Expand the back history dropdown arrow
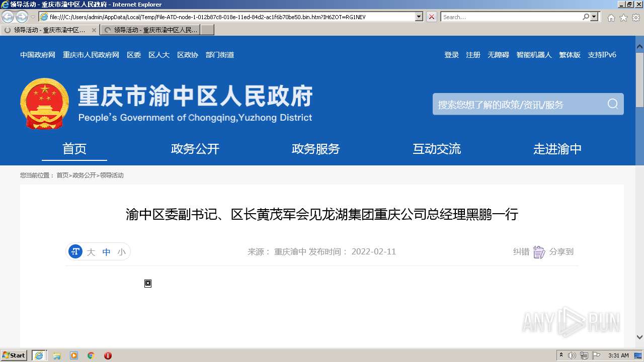This screenshot has height=362, width=644. coord(33,17)
